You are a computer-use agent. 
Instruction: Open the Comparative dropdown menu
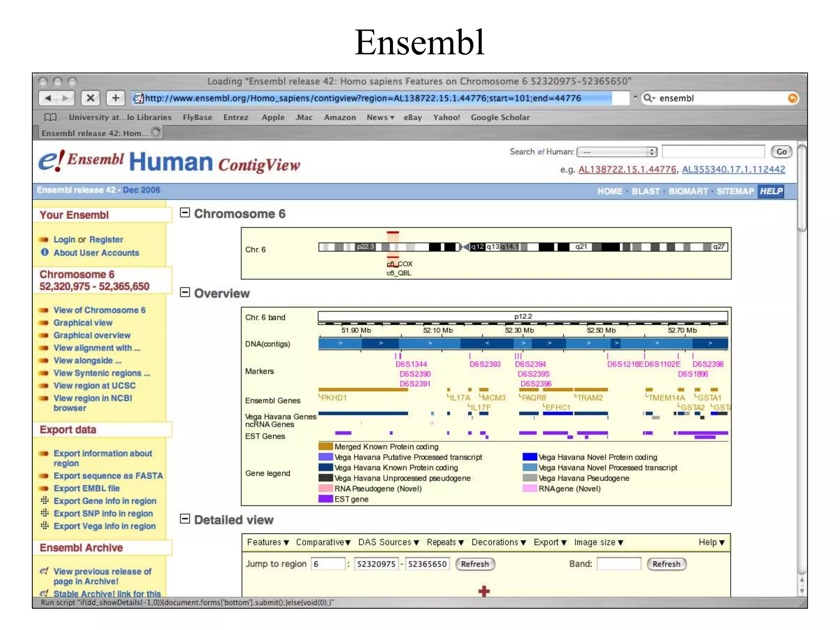click(x=323, y=542)
